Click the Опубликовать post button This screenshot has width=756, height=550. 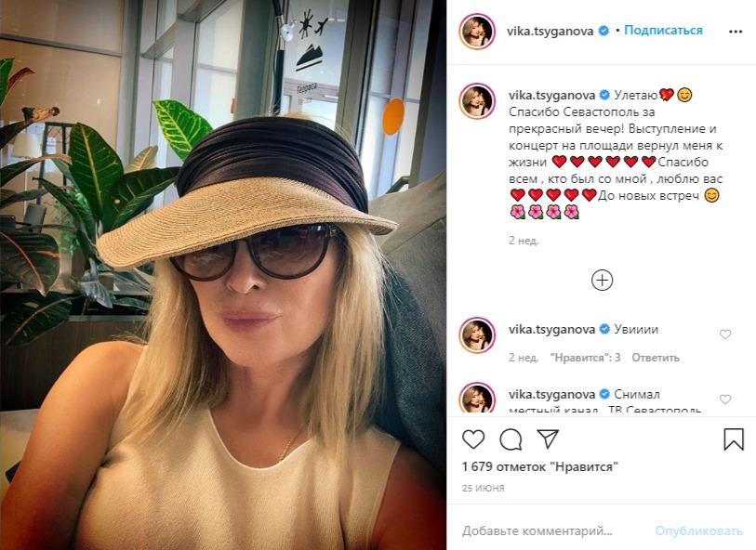click(x=698, y=531)
